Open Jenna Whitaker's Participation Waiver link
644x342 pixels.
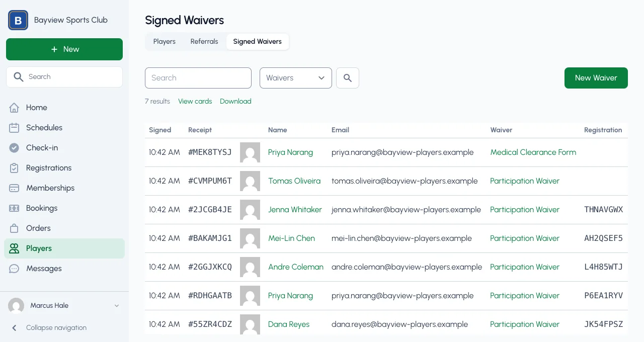pyautogui.click(x=525, y=210)
